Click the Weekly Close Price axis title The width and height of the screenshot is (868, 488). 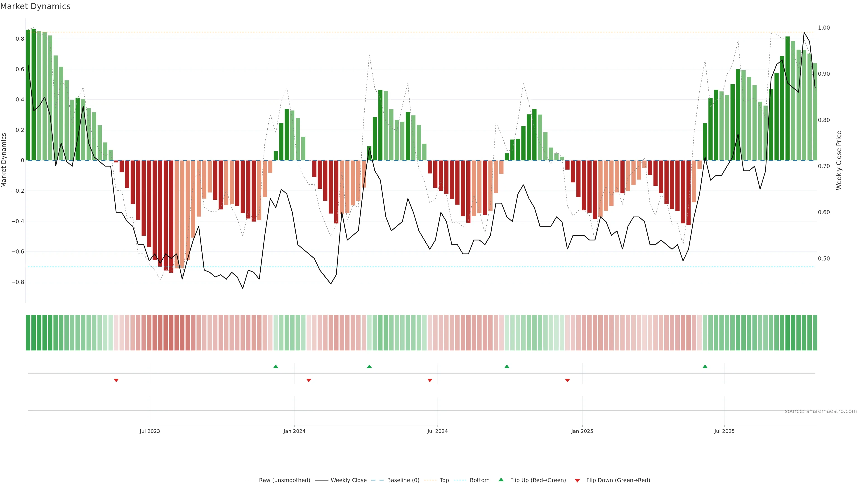point(839,160)
